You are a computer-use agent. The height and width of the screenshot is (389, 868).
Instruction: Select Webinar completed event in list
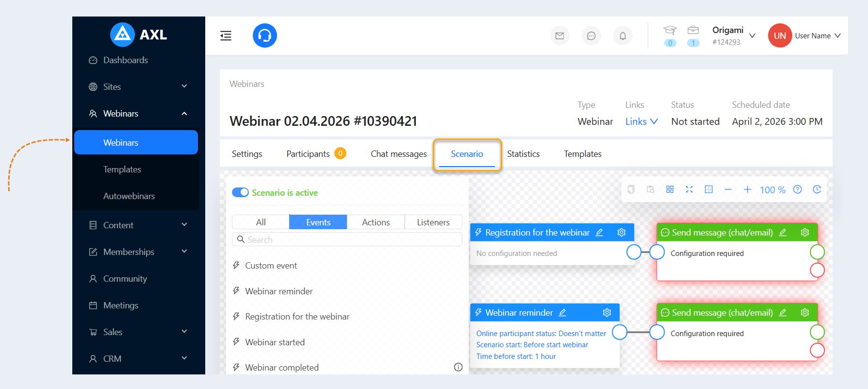[282, 368]
